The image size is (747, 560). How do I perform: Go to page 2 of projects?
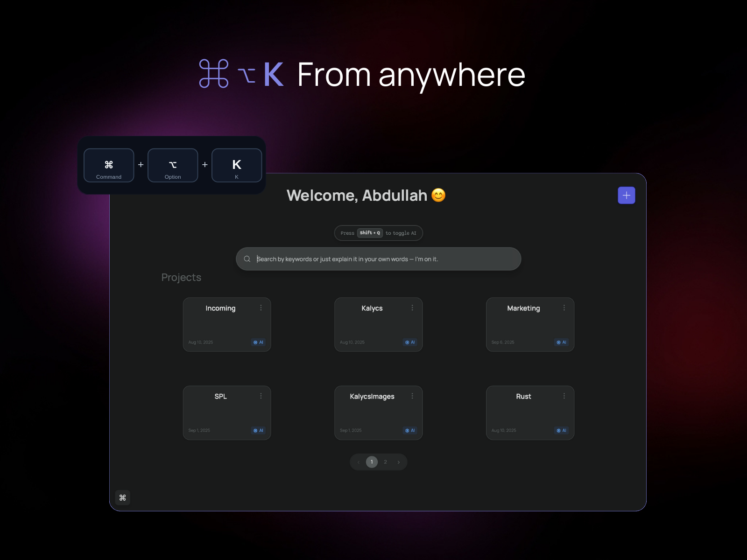pyautogui.click(x=385, y=462)
